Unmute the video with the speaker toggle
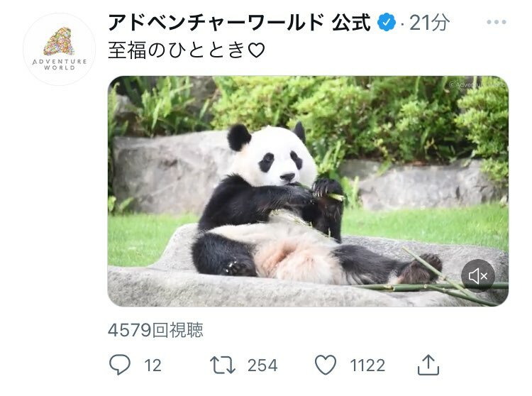 478,276
